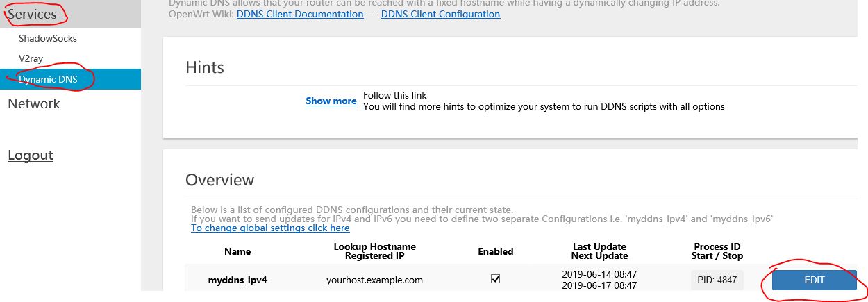The image size is (868, 302).
Task: Click yourhost.example.com lookup hostname
Action: [374, 280]
